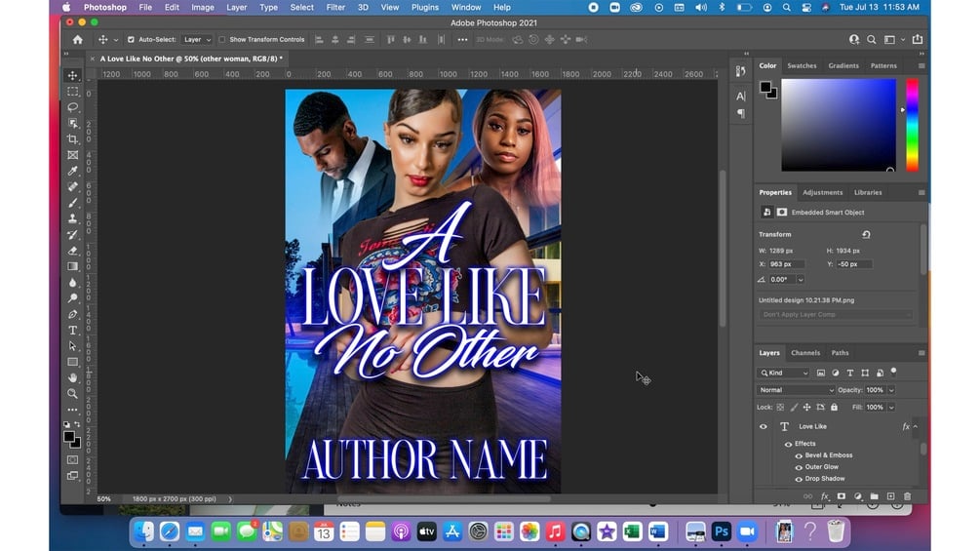The height and width of the screenshot is (551, 980).
Task: Select the Rectangular Marquee tool
Action: point(72,92)
